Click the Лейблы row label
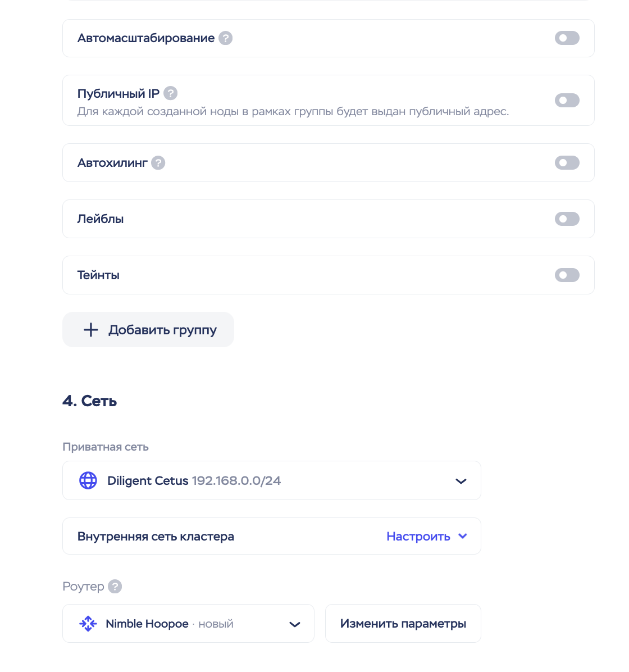This screenshot has width=629, height=672. pos(101,219)
